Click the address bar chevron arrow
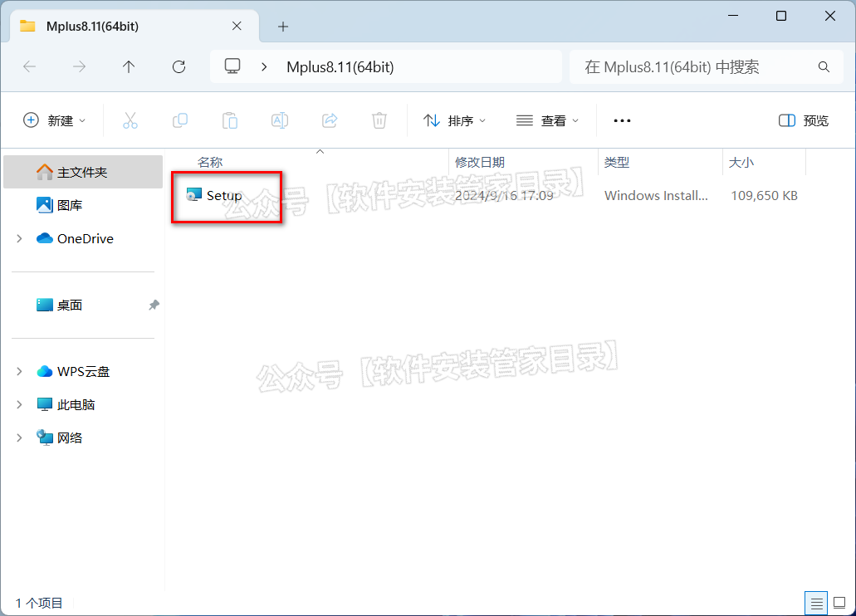Viewport: 856px width, 616px height. click(264, 66)
